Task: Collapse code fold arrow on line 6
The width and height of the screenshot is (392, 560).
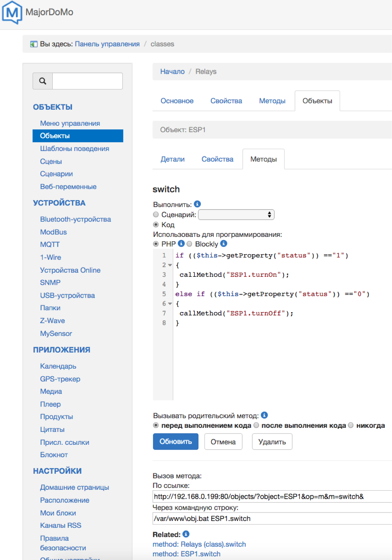Action: click(x=170, y=304)
